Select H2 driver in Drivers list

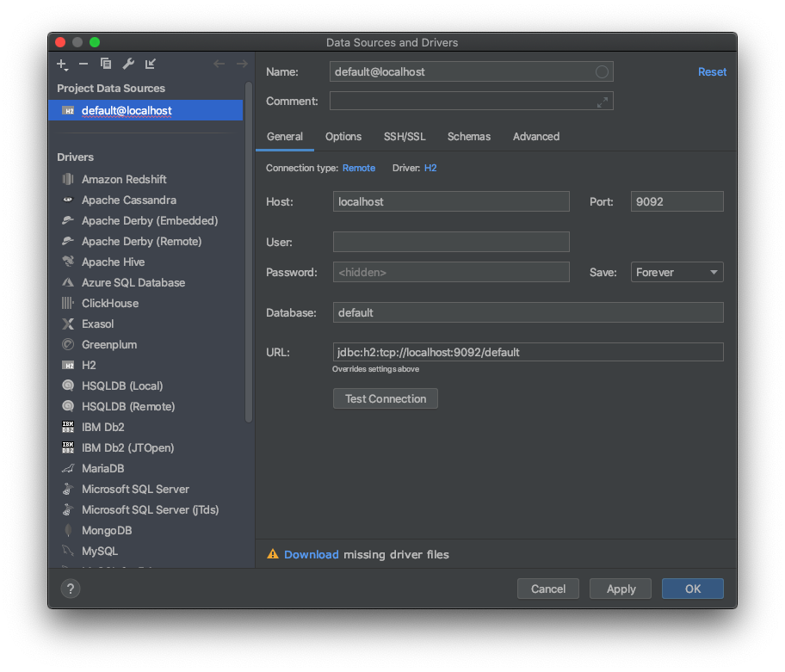click(146, 366)
